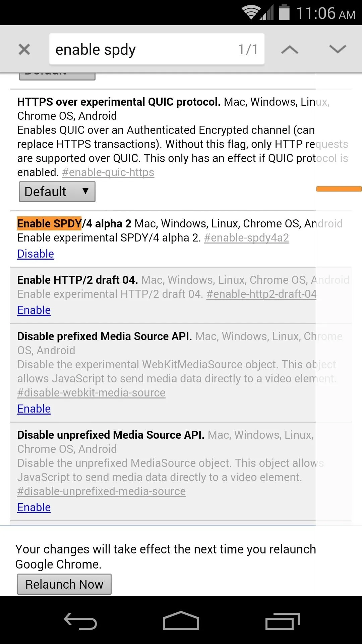Enable the Disable unprefixed Media Source API flag
The image size is (362, 644).
(x=34, y=507)
